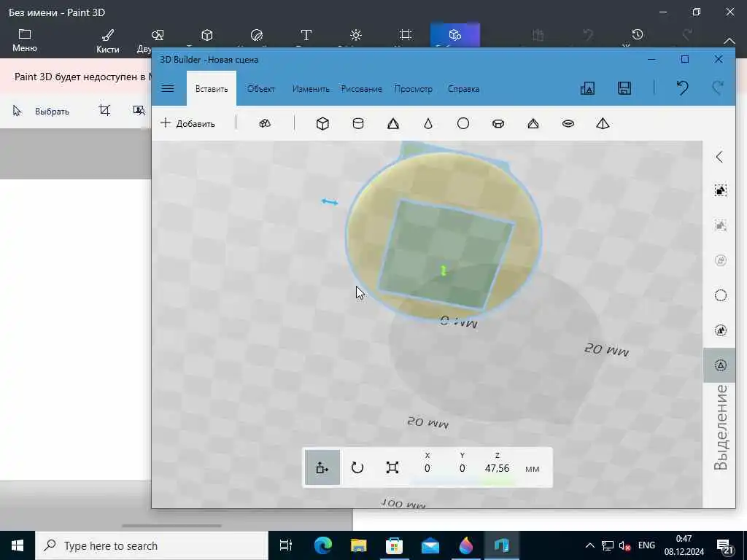
Task: Click the Y position value field
Action: pyautogui.click(x=462, y=469)
